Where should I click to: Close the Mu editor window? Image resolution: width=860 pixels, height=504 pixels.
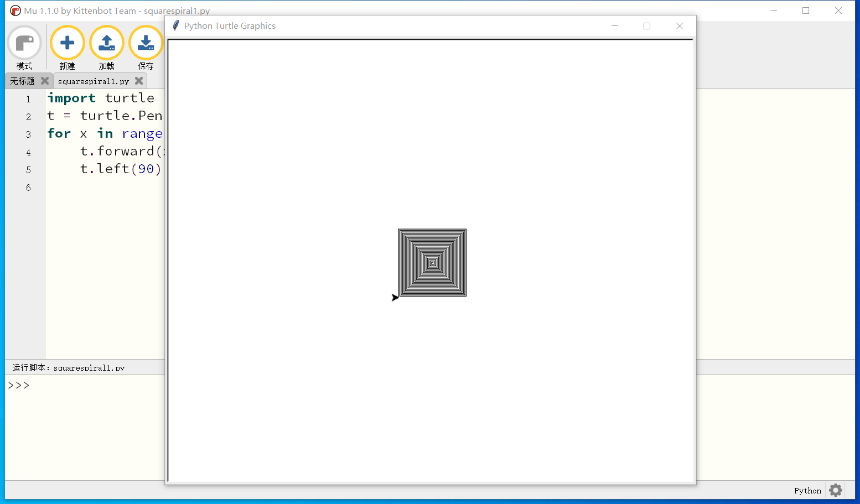(x=838, y=11)
